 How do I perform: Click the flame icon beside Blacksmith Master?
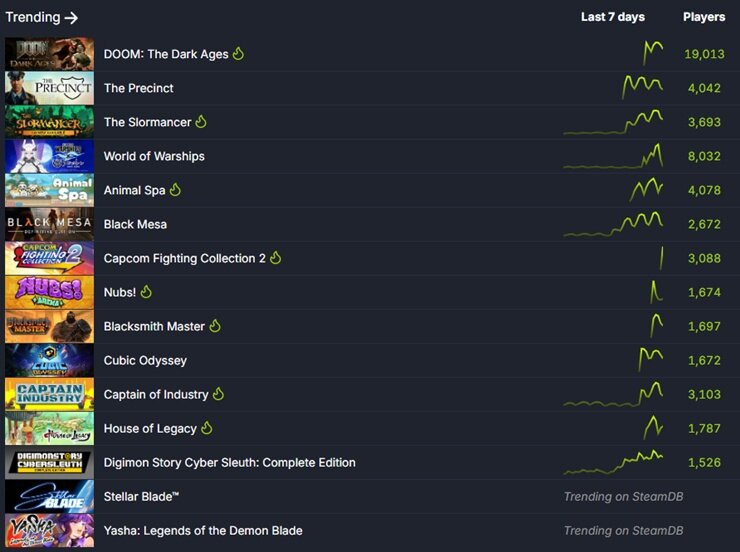click(x=215, y=326)
